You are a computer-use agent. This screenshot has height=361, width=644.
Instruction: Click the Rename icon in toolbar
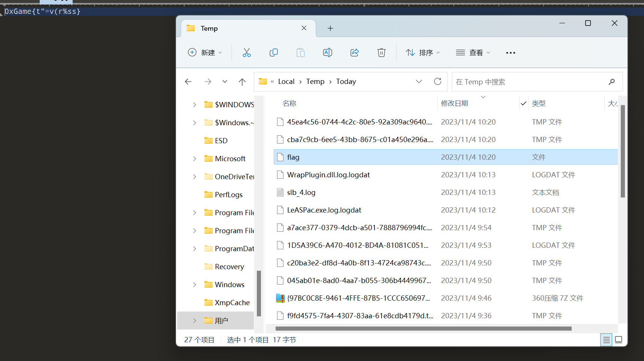click(327, 52)
